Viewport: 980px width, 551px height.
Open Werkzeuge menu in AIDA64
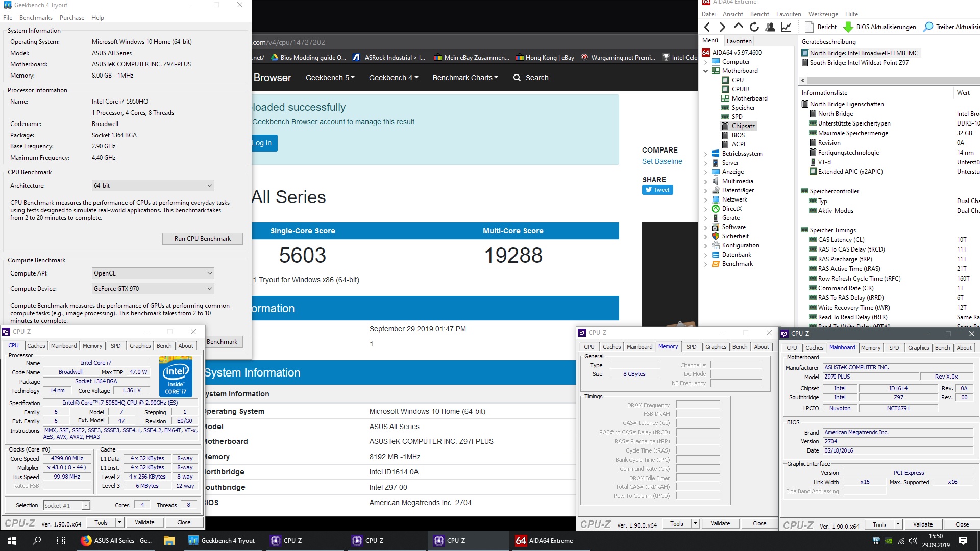coord(823,14)
